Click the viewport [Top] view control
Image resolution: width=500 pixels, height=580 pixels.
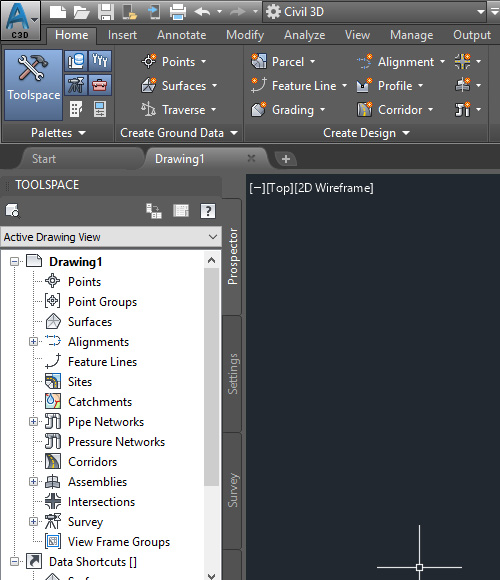tap(280, 188)
